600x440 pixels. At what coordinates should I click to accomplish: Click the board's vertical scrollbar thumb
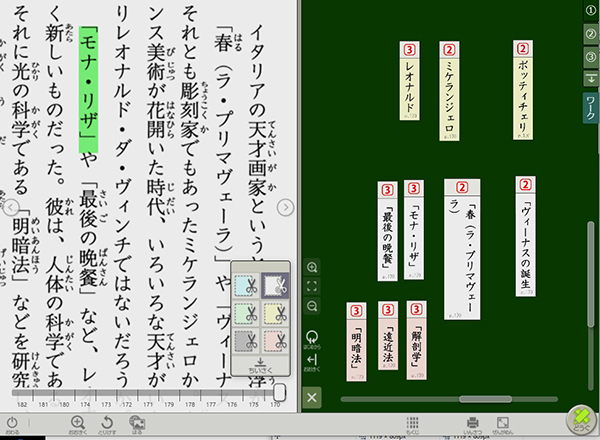click(590, 274)
